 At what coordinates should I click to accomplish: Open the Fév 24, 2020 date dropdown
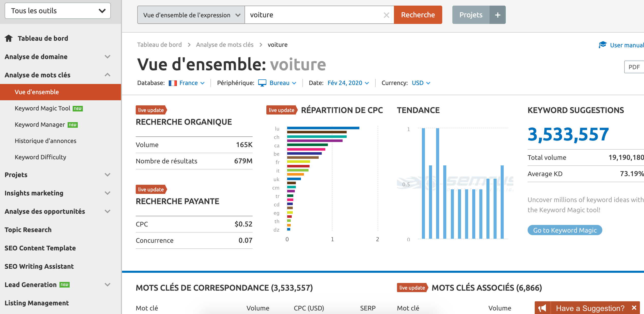(x=348, y=83)
